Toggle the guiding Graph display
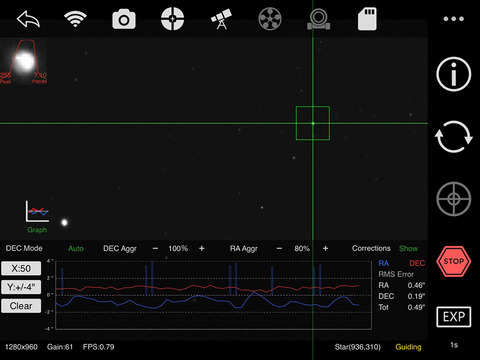This screenshot has height=360, width=480. point(37,217)
